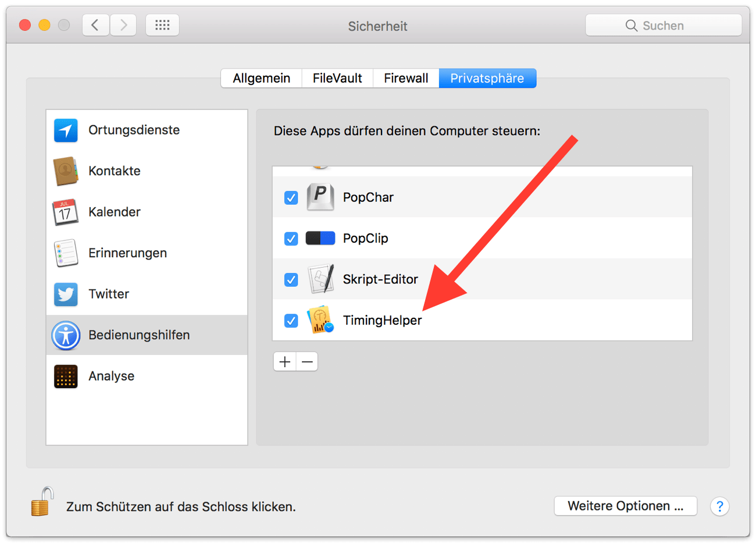Uncheck the PopClip checkbox
This screenshot has width=756, height=543.
pos(291,239)
